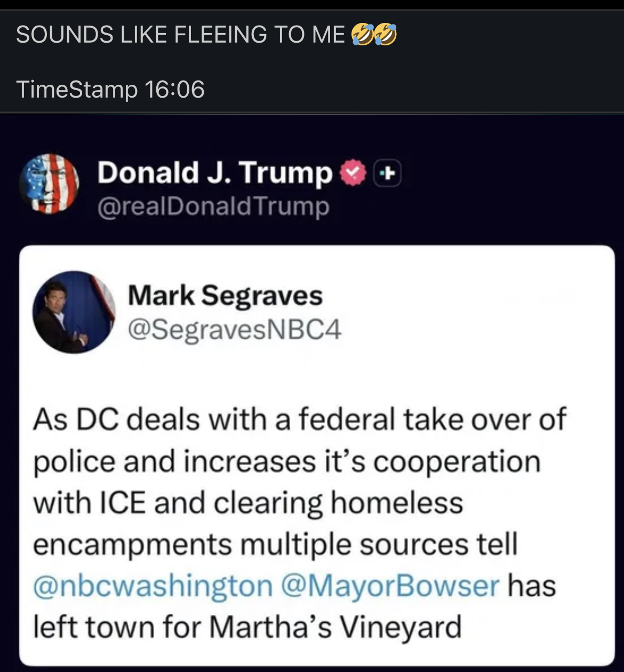Screen dimensions: 624x672
Task: Click the Truth Social plus follow icon
Action: 388,172
